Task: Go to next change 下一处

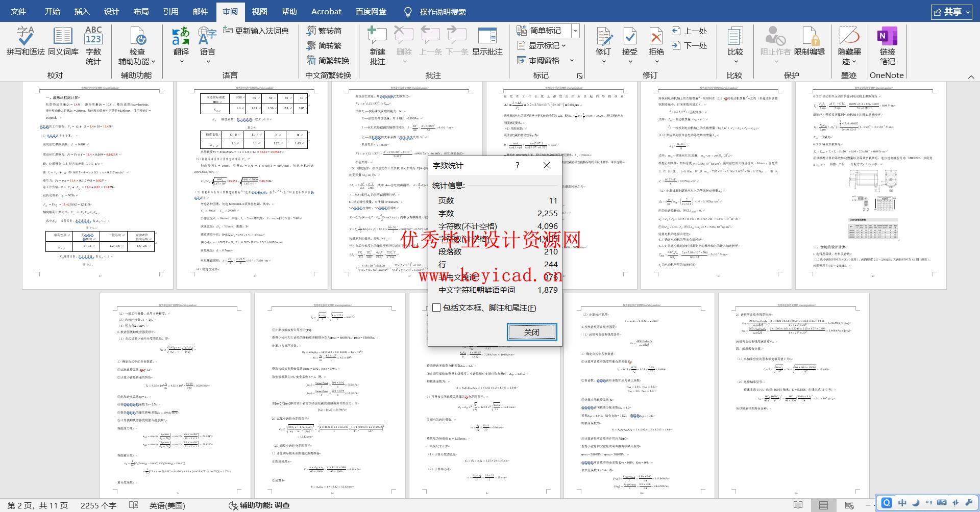Action: click(690, 45)
